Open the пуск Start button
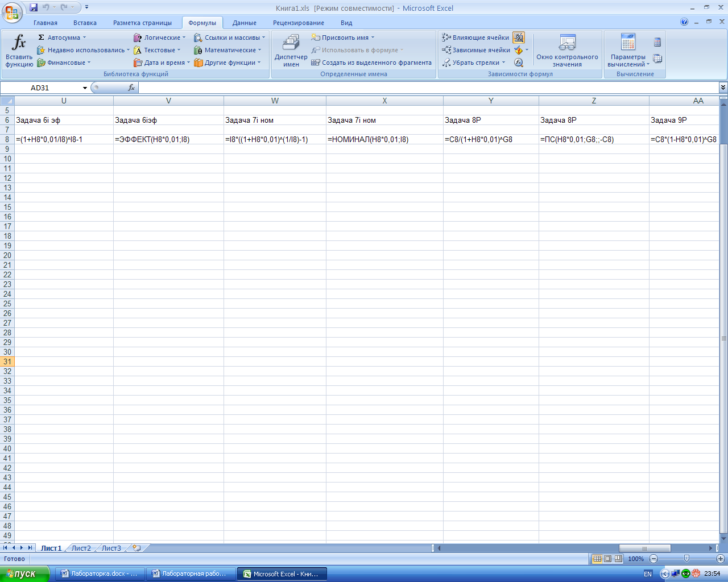 25,573
